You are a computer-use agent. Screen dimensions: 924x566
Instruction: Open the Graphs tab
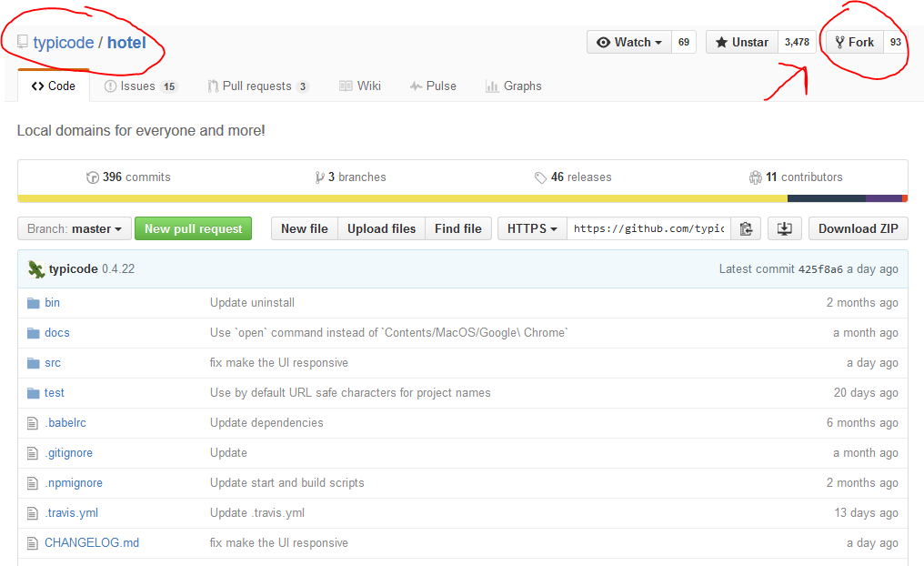(513, 86)
